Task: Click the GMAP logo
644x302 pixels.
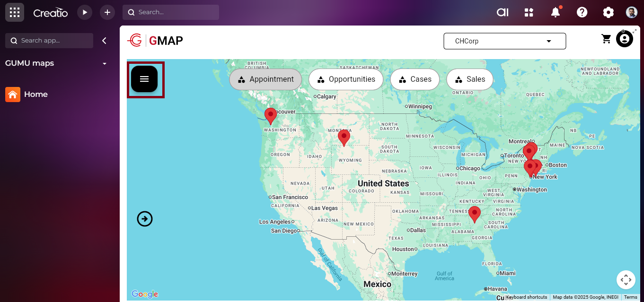Action: 155,41
